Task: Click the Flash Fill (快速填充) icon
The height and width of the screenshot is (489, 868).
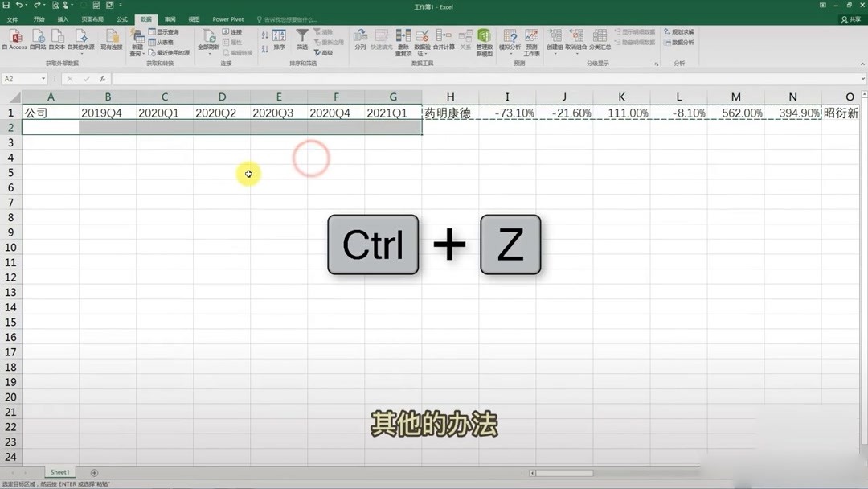Action: point(381,39)
